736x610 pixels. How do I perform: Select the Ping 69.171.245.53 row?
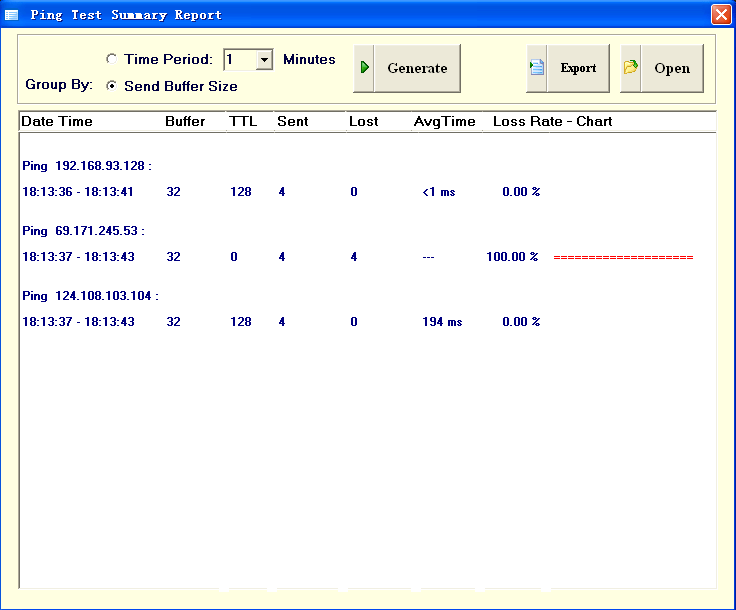coord(83,231)
